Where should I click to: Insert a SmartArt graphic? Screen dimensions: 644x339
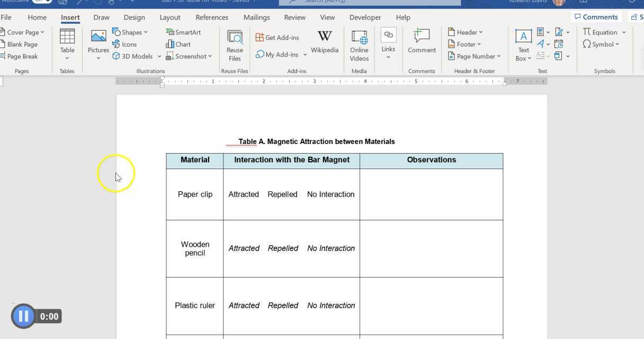click(x=183, y=32)
